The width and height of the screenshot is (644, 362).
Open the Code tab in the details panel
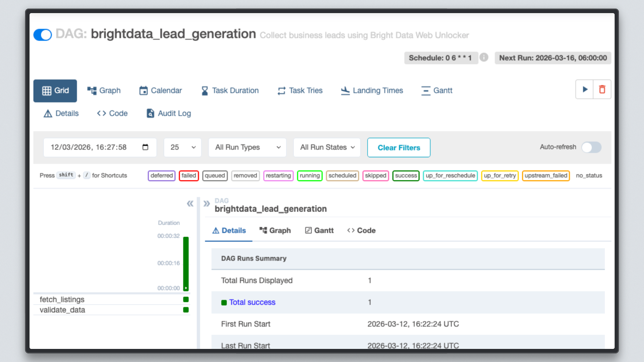(x=361, y=230)
